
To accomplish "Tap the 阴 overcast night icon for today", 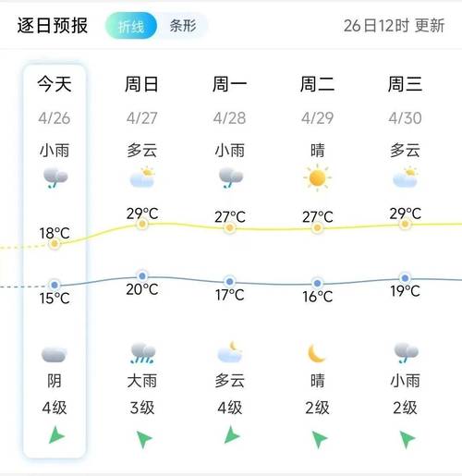I will [x=55, y=354].
